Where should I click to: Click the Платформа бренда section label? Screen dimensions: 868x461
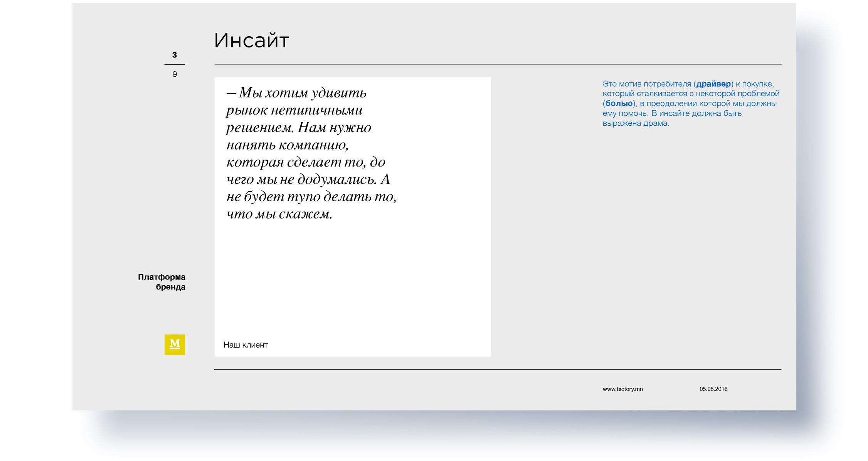coord(162,282)
